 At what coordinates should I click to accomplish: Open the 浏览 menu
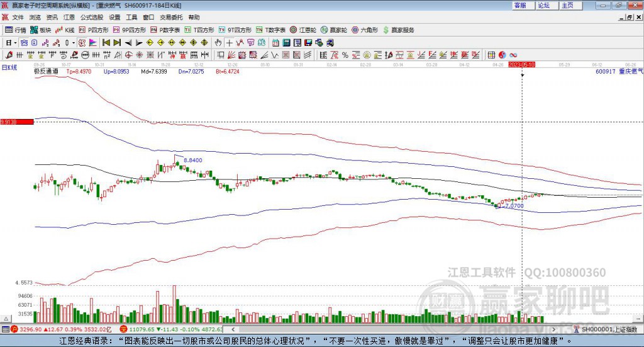tap(35, 17)
